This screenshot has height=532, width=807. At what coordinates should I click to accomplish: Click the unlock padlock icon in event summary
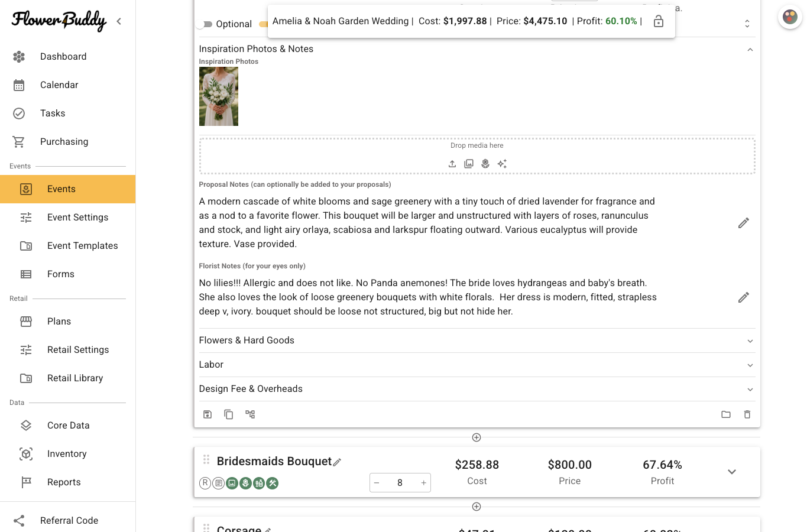pyautogui.click(x=659, y=21)
